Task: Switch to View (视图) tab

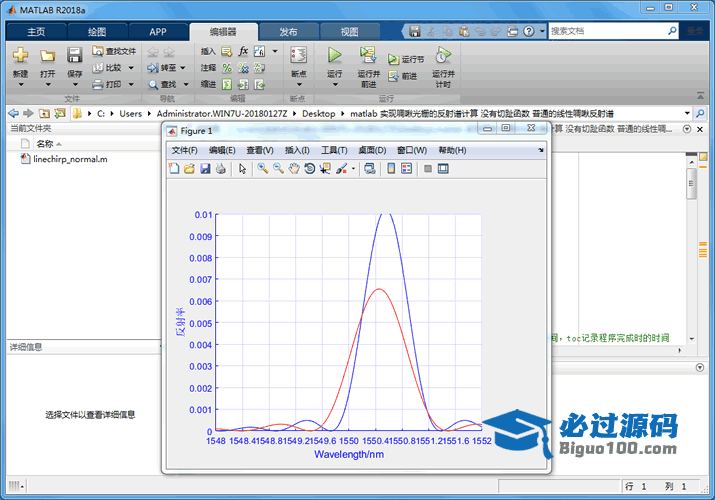Action: click(349, 31)
